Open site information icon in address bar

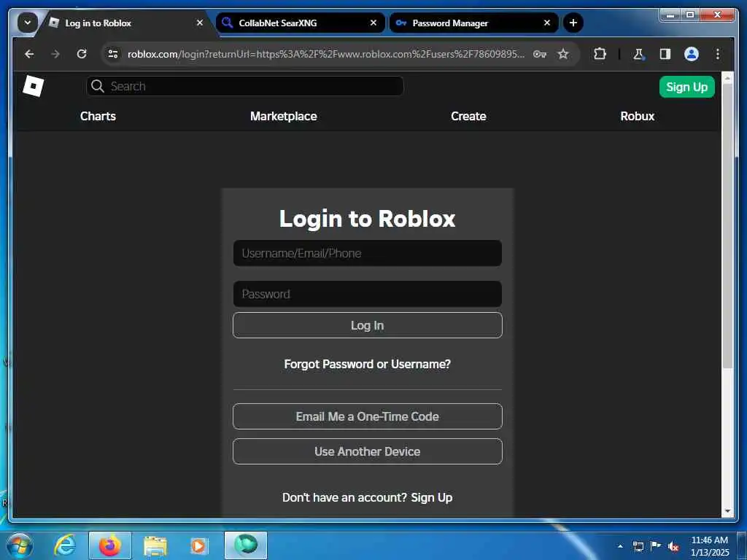click(113, 54)
